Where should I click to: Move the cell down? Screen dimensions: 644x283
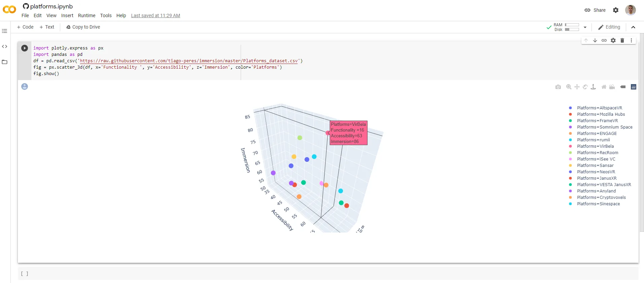pyautogui.click(x=595, y=40)
